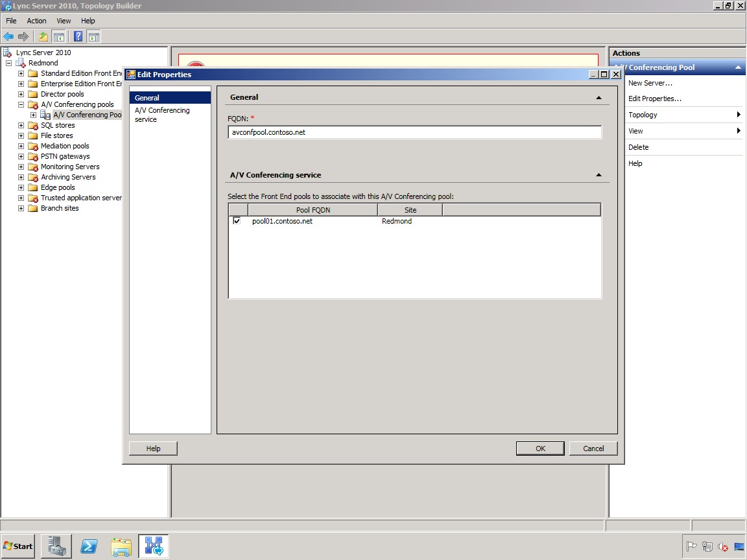Click the blue Help question mark icon
Screen dimensions: 747x560
coord(78,37)
